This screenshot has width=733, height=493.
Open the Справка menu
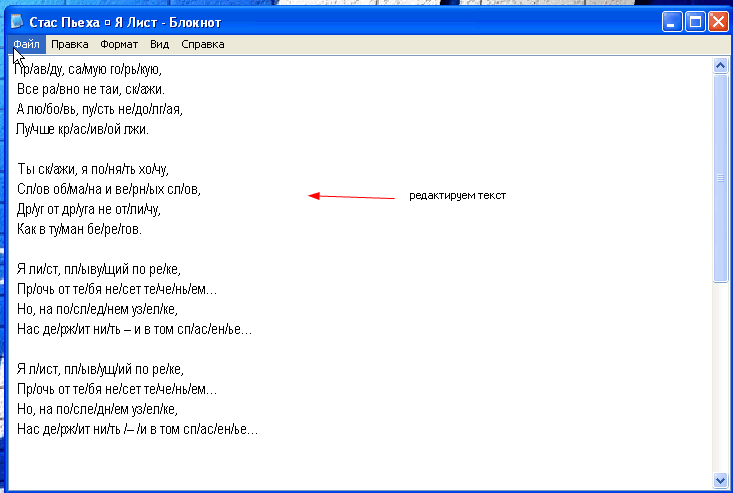click(203, 44)
